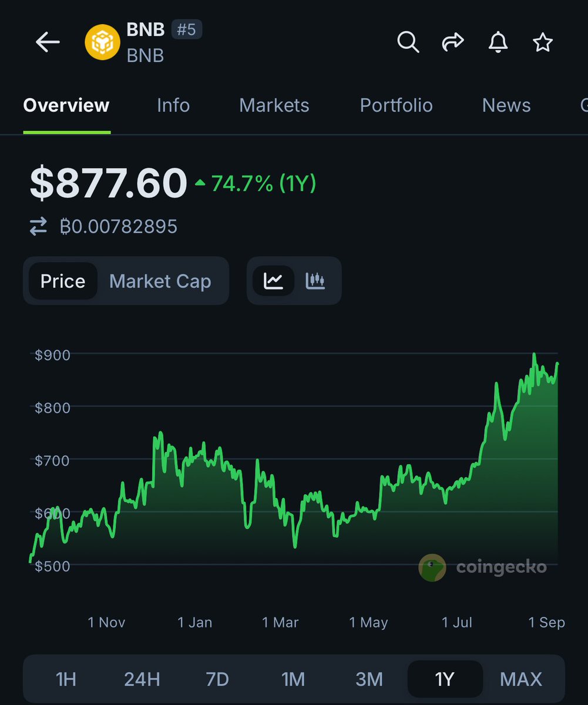The image size is (588, 705).
Task: Select the MAX time range
Action: point(521,679)
